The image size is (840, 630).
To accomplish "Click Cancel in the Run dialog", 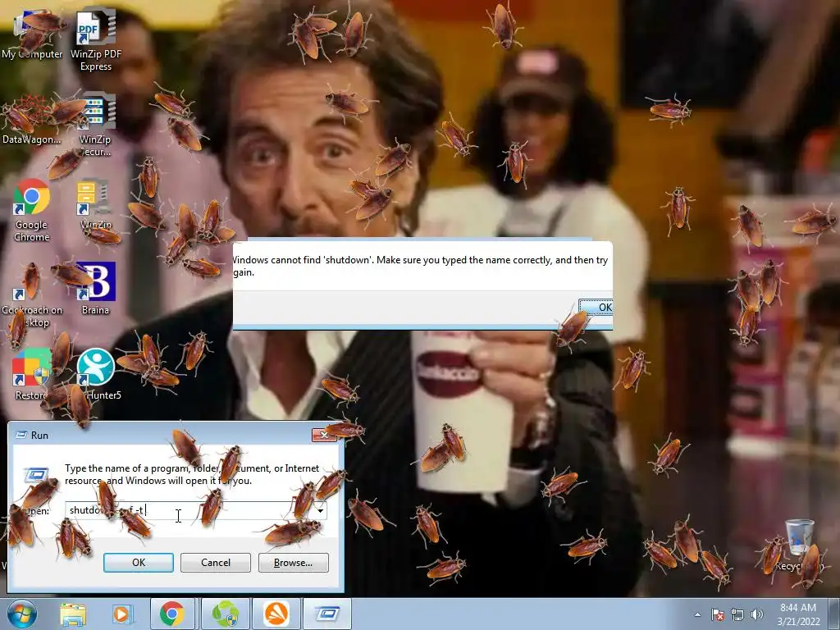I will (x=216, y=563).
